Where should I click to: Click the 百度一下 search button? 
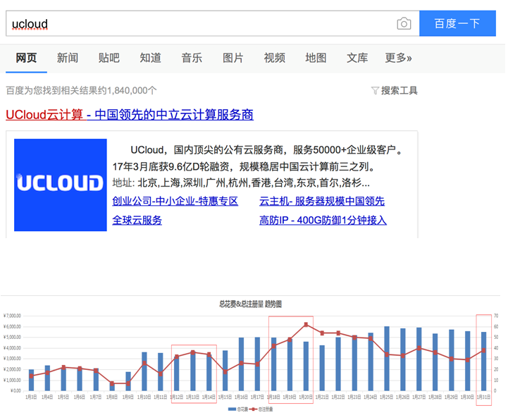point(457,23)
